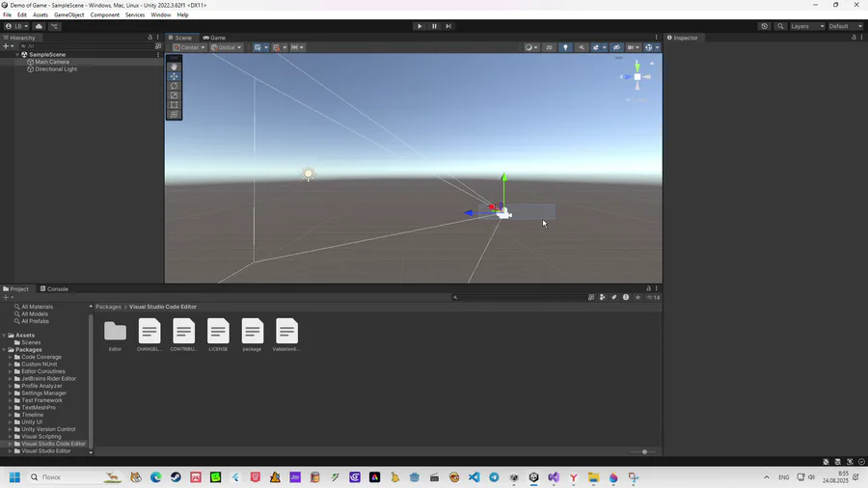
Task: Collapse the Packages tree node
Action: pyautogui.click(x=5, y=350)
